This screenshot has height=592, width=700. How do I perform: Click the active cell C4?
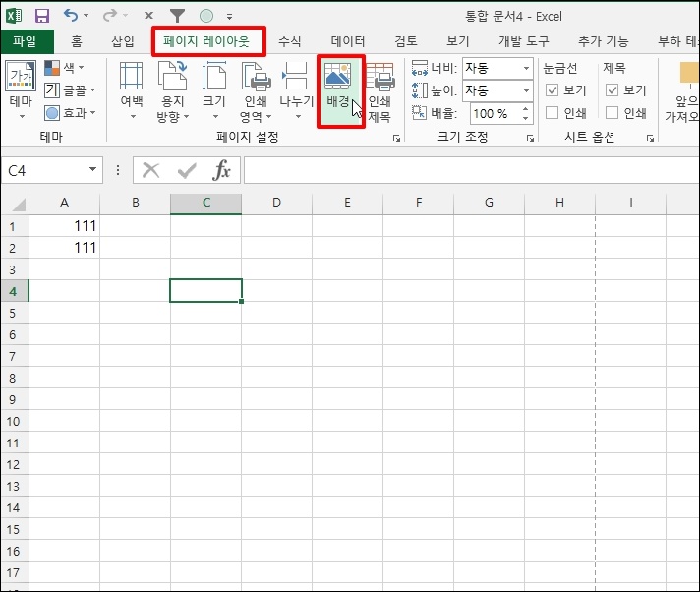(x=205, y=291)
